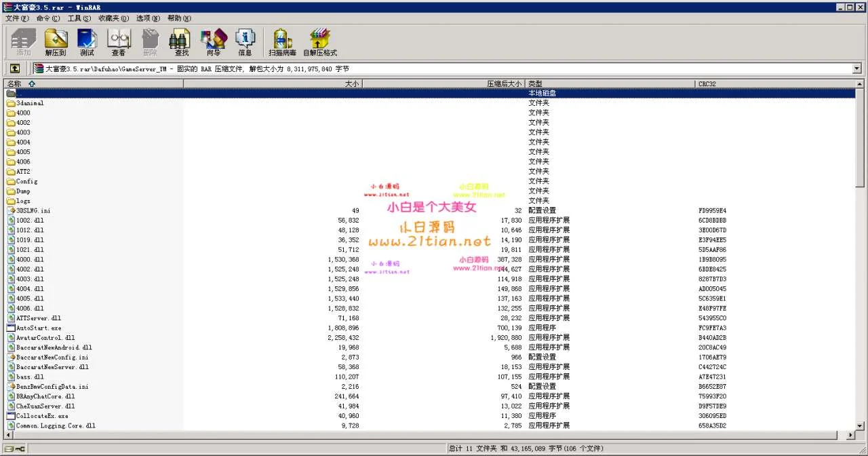
Task: Click the Find (查找) binoculars icon
Action: tap(182, 42)
